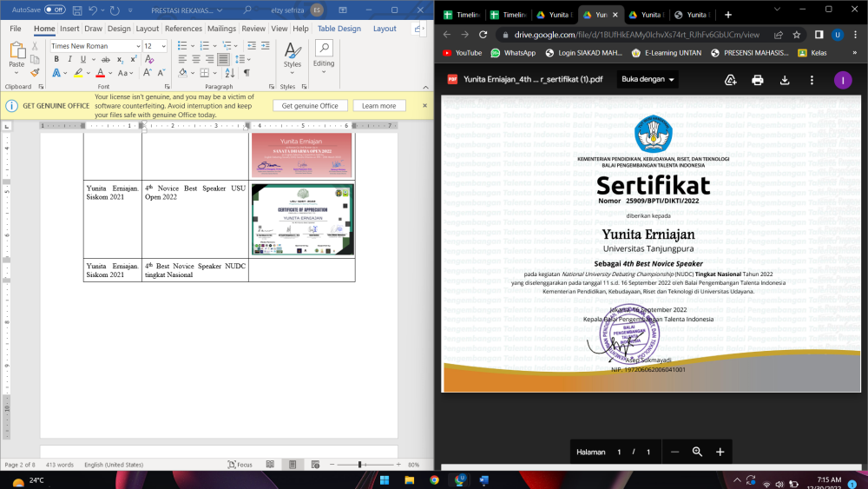Open a new Chrome tab
Image resolution: width=868 pixels, height=489 pixels.
[x=728, y=15]
